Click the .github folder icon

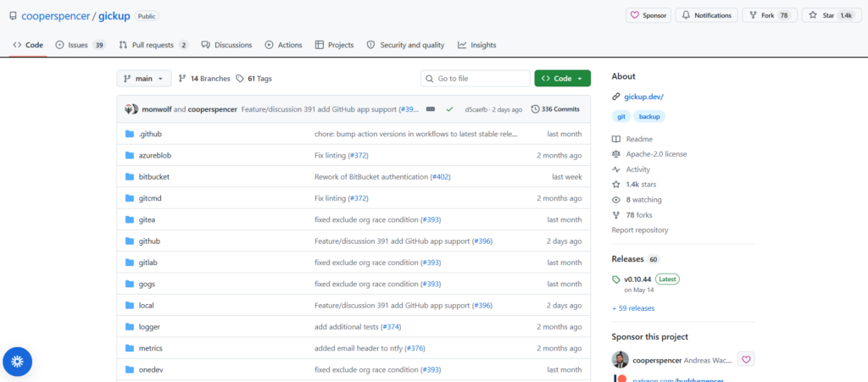tap(130, 134)
